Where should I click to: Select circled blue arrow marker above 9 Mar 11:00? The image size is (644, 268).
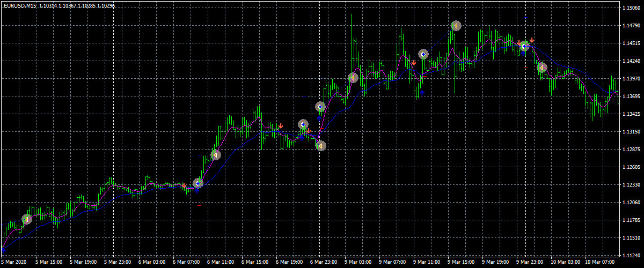coord(423,54)
